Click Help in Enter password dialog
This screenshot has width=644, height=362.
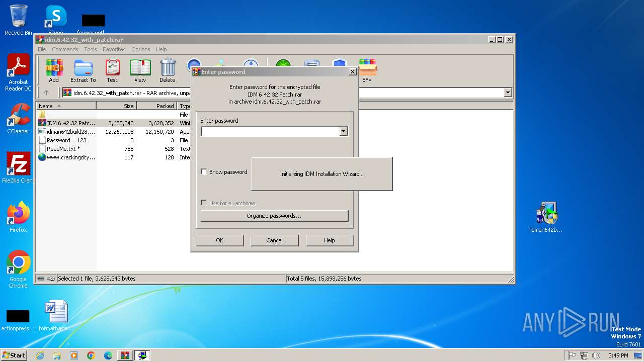click(x=330, y=240)
